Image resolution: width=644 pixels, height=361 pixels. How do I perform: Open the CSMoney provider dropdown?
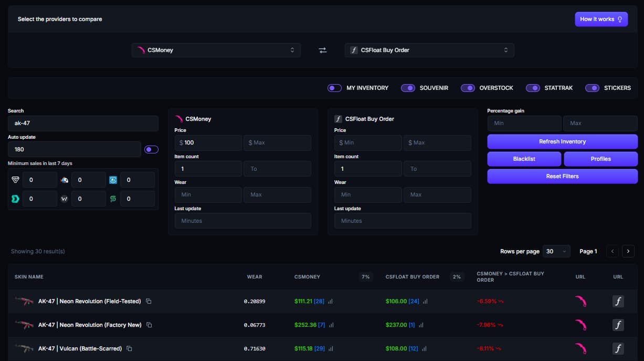click(x=216, y=50)
